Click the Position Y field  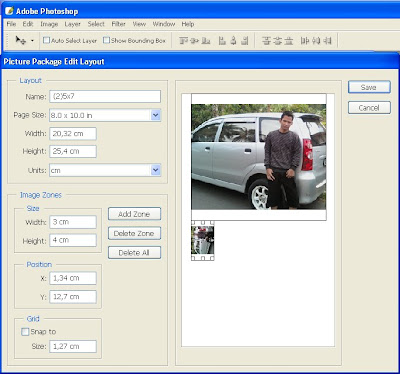(73, 297)
